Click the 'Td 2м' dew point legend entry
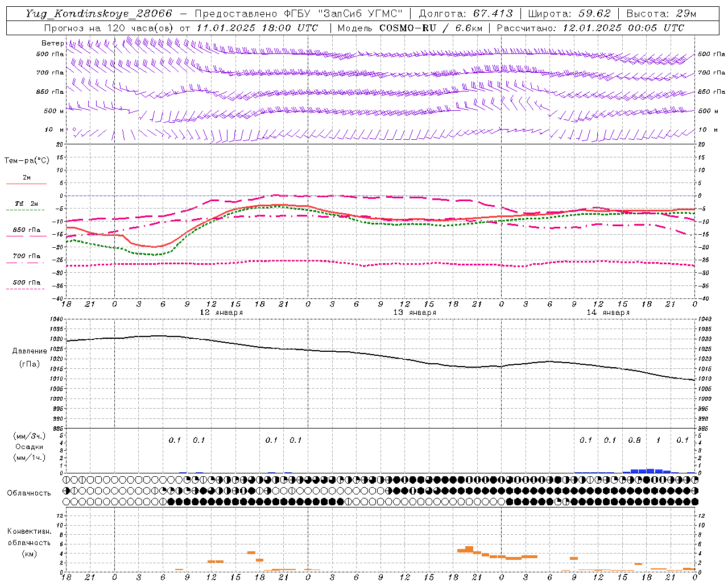This screenshot has width=728, height=582. pos(27,203)
